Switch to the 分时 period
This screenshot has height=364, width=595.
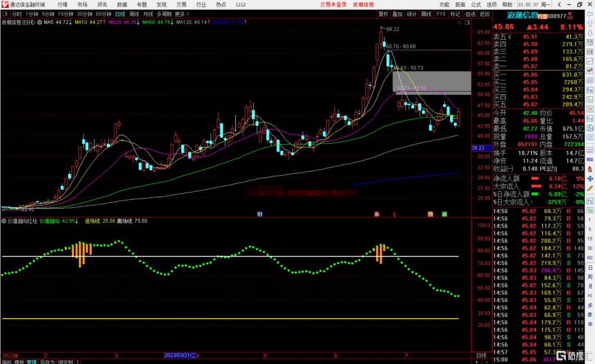click(17, 14)
